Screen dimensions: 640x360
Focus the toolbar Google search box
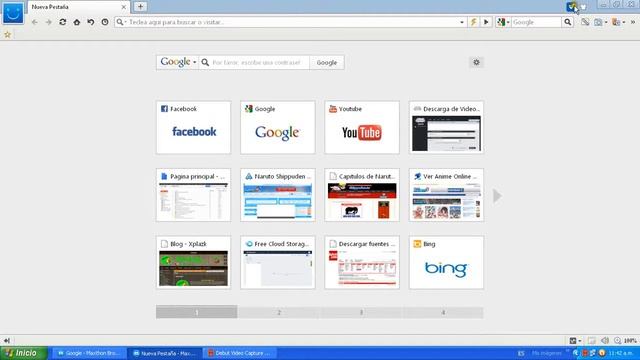pyautogui.click(x=536, y=22)
